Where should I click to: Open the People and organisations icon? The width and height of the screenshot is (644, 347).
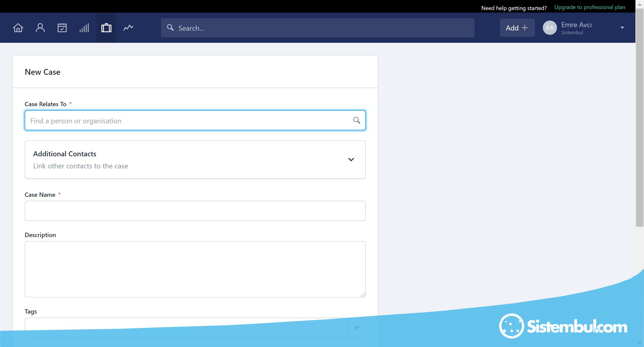coord(40,28)
